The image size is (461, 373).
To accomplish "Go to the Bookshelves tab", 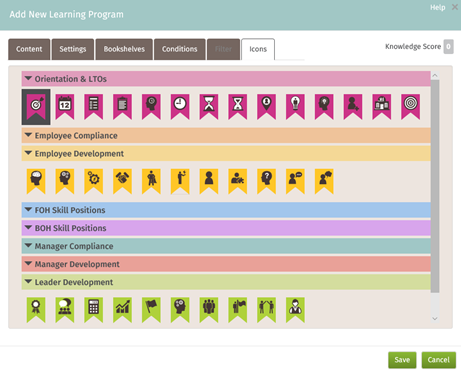I will click(x=124, y=49).
